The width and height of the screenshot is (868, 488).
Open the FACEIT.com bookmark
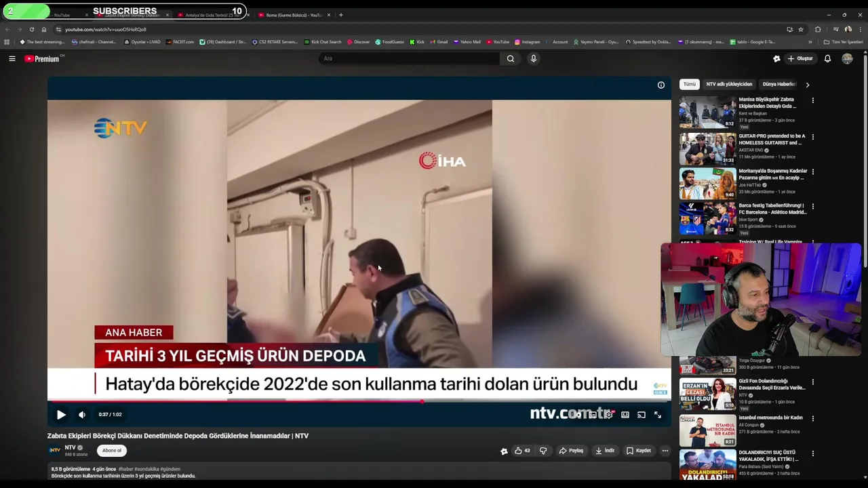(180, 42)
